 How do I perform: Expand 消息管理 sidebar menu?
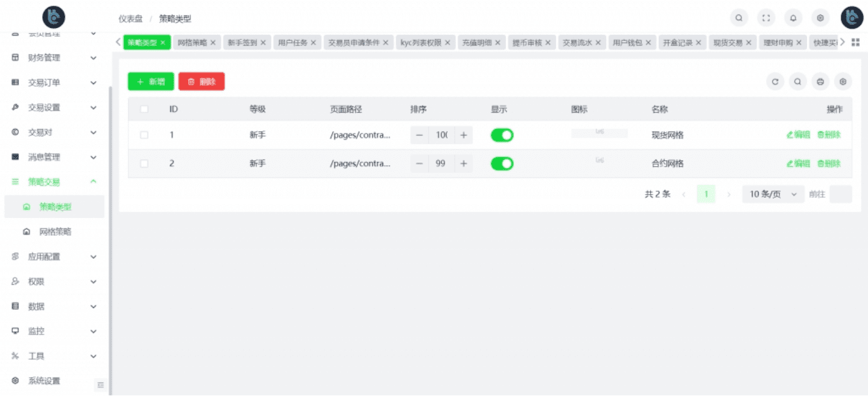[55, 157]
